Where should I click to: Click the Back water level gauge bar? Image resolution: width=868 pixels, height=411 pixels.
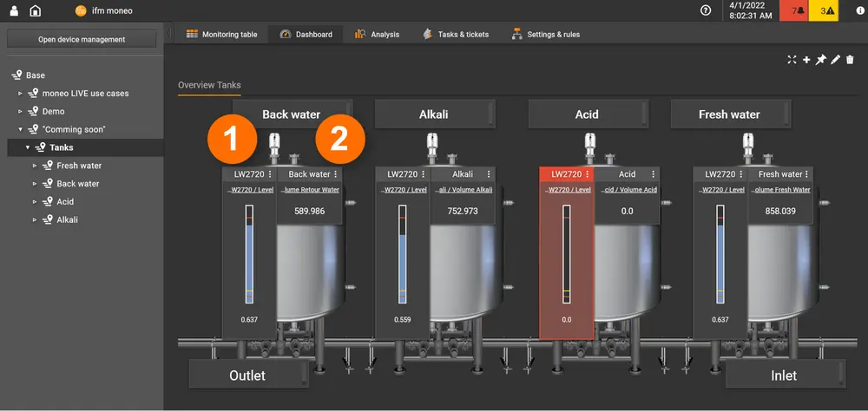click(249, 254)
